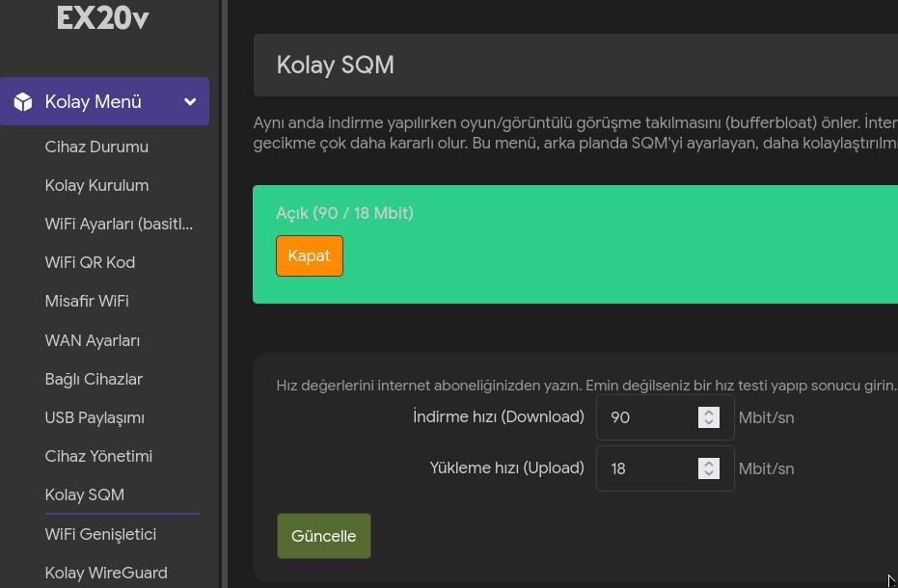Open USB Paylaşımı page
Viewport: 898px width, 588px height.
(95, 418)
